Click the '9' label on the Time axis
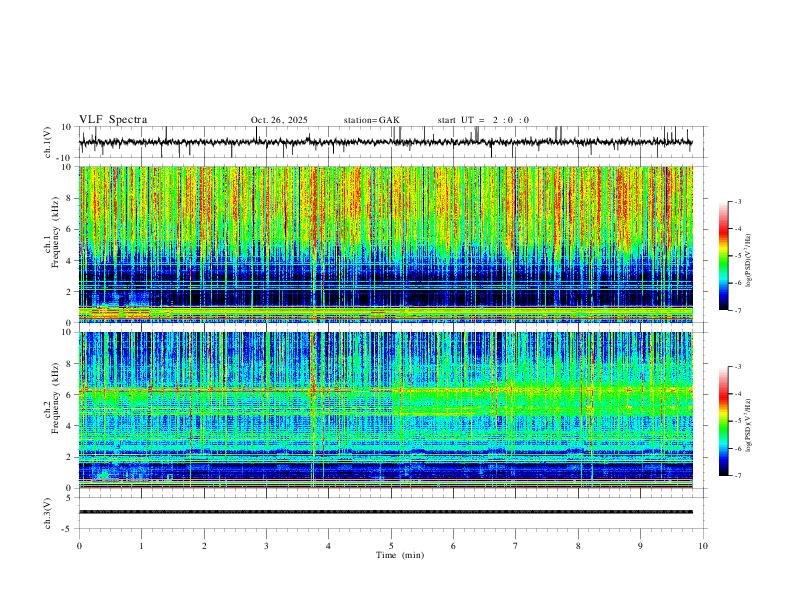The image size is (792, 612). click(x=640, y=546)
